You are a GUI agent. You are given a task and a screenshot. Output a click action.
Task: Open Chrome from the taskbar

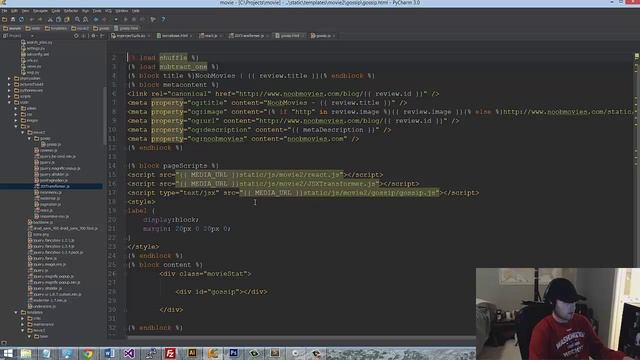point(88,353)
